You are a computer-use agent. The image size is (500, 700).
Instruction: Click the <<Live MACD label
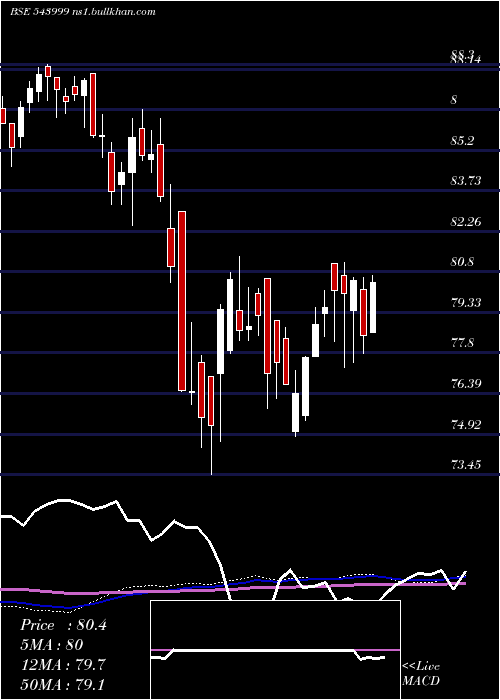(x=421, y=674)
